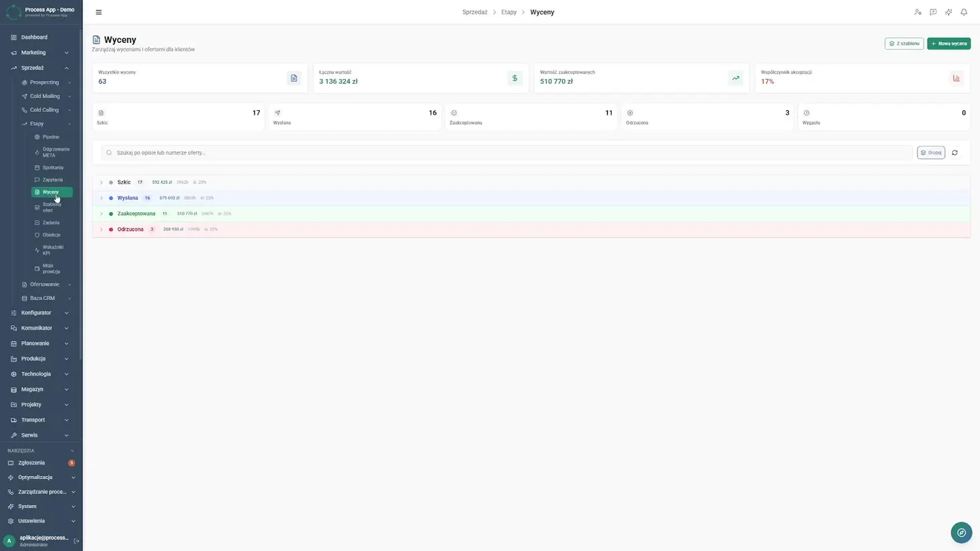Filter by the Wygasła status card
Image resolution: width=980 pixels, height=551 pixels.
click(x=884, y=117)
